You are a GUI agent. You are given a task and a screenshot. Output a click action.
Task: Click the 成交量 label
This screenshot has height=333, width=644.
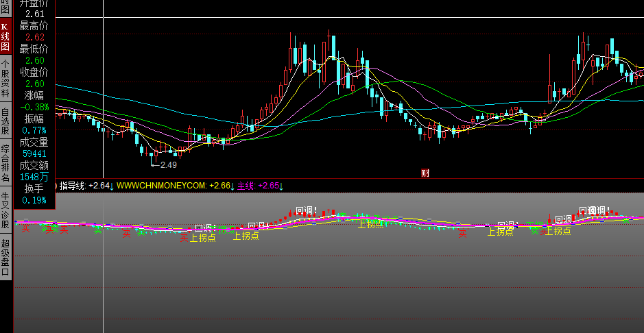click(x=34, y=143)
